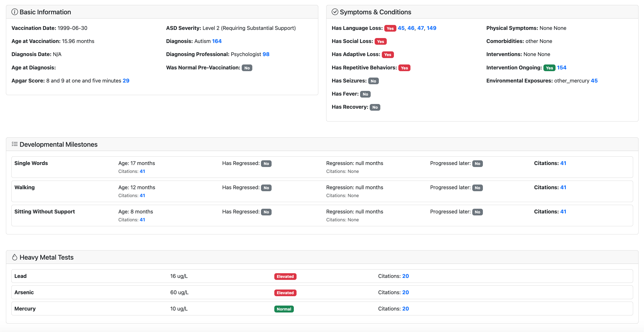Image resolution: width=644 pixels, height=332 pixels.
Task: Open Language Loss citation 149
Action: tap(431, 28)
